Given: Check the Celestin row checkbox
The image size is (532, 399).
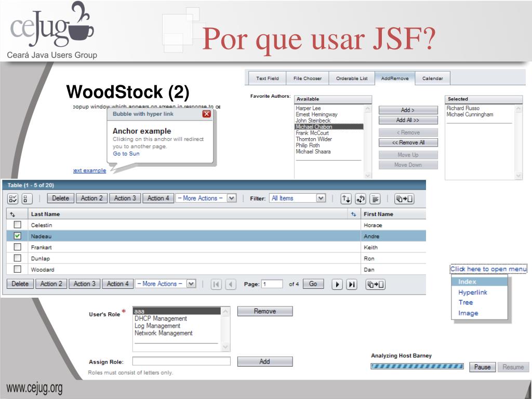Looking at the screenshot, I should (17, 224).
